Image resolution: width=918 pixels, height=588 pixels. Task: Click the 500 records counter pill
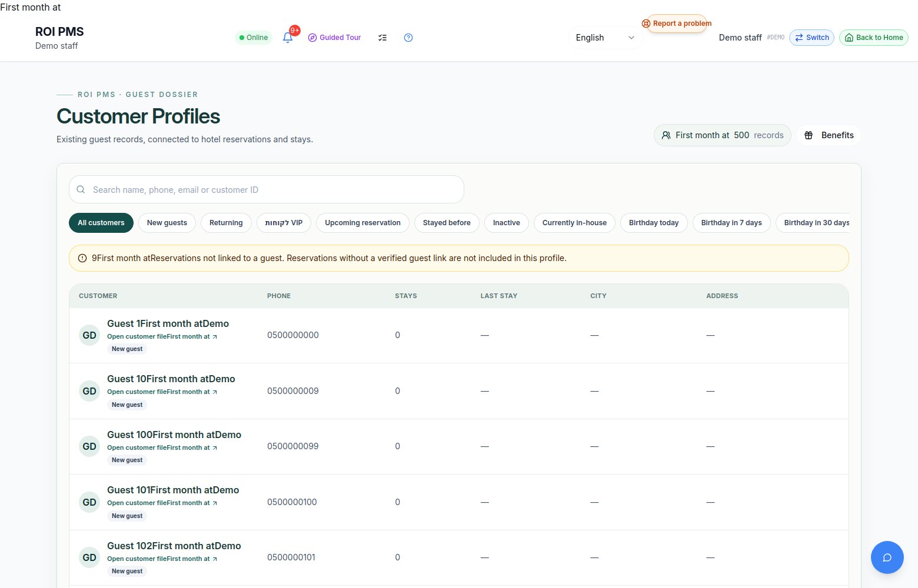coord(723,135)
